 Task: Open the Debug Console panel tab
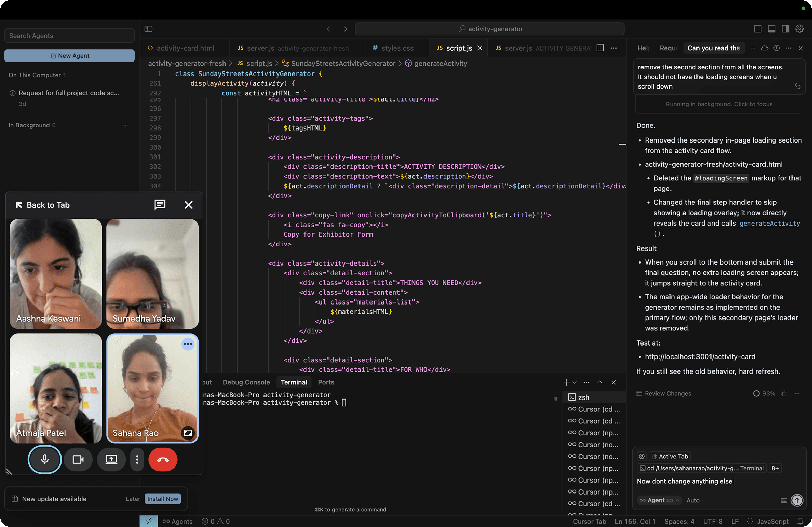(246, 382)
